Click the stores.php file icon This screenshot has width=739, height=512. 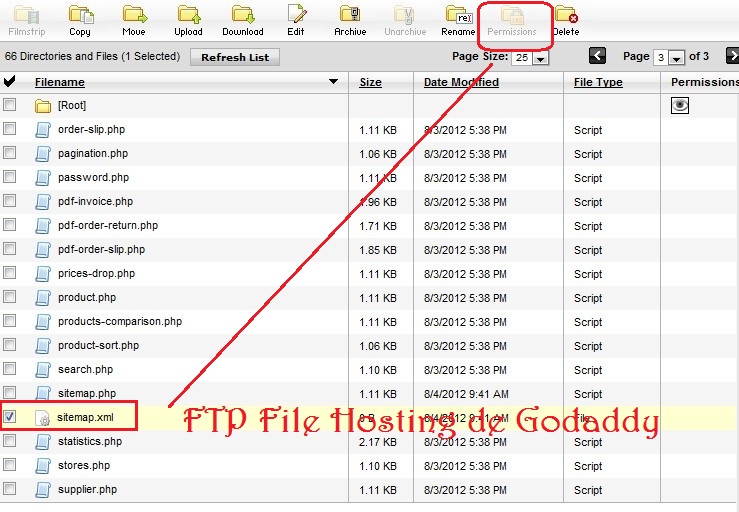pos(43,466)
